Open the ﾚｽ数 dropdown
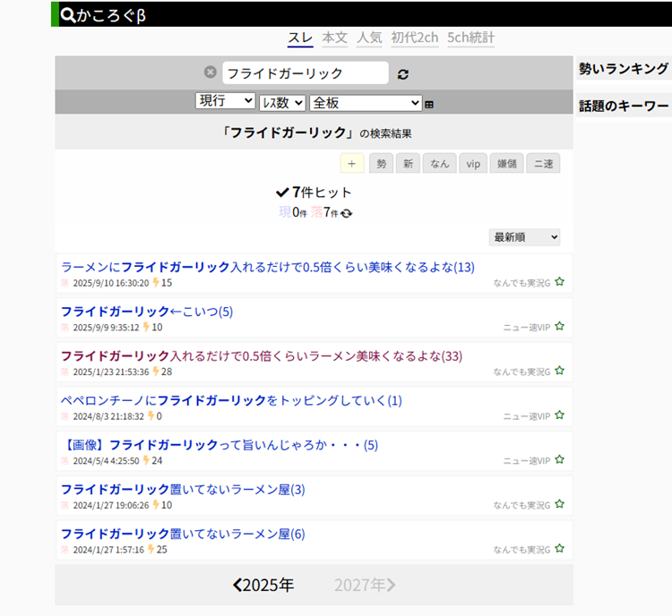672x616 pixels. pyautogui.click(x=282, y=103)
